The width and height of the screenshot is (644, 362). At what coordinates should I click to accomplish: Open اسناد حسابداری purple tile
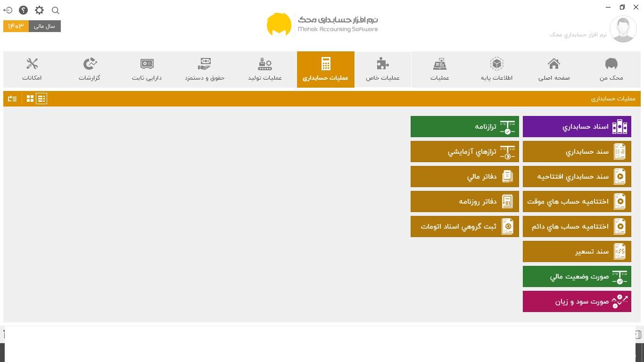577,127
